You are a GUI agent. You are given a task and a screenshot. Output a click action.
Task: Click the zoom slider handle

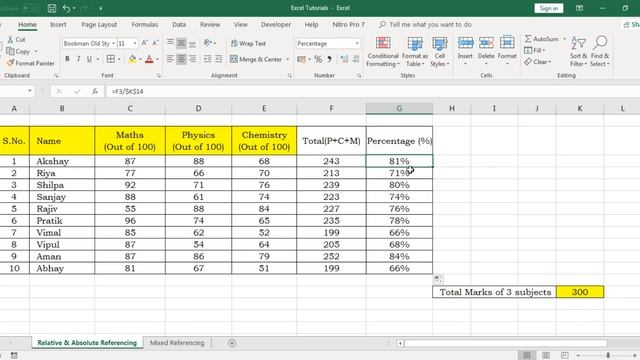[x=608, y=356]
